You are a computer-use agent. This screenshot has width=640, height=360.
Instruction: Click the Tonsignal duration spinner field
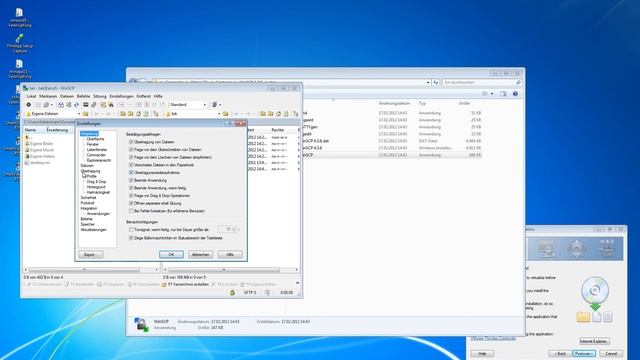226,229
